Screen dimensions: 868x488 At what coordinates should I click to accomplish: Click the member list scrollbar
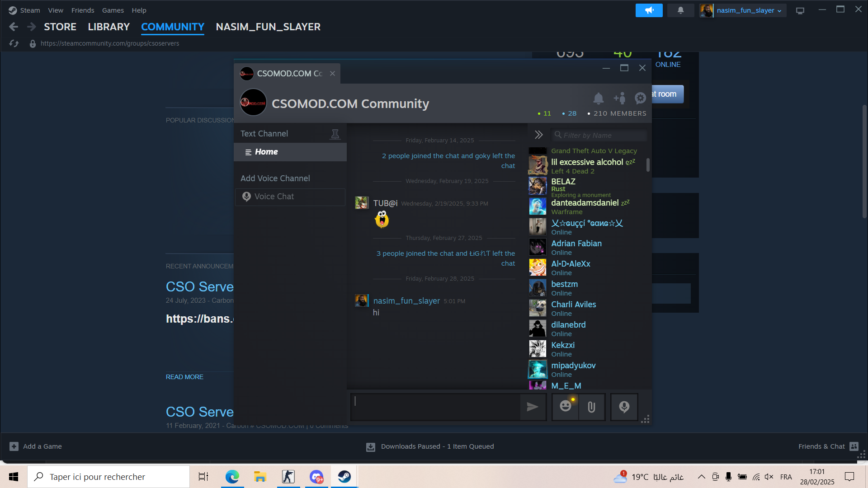click(x=648, y=165)
